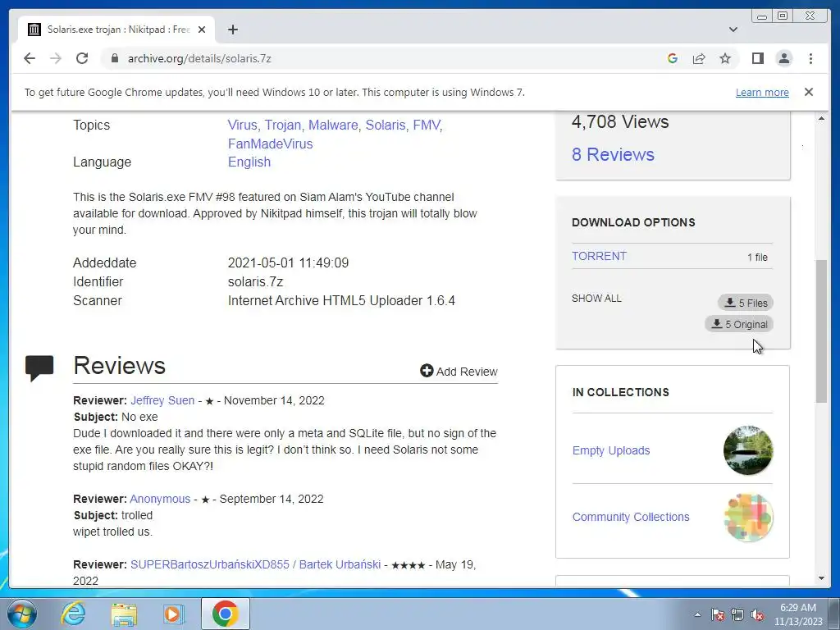
Task: Expand the tab search chevron
Action: pyautogui.click(x=733, y=30)
